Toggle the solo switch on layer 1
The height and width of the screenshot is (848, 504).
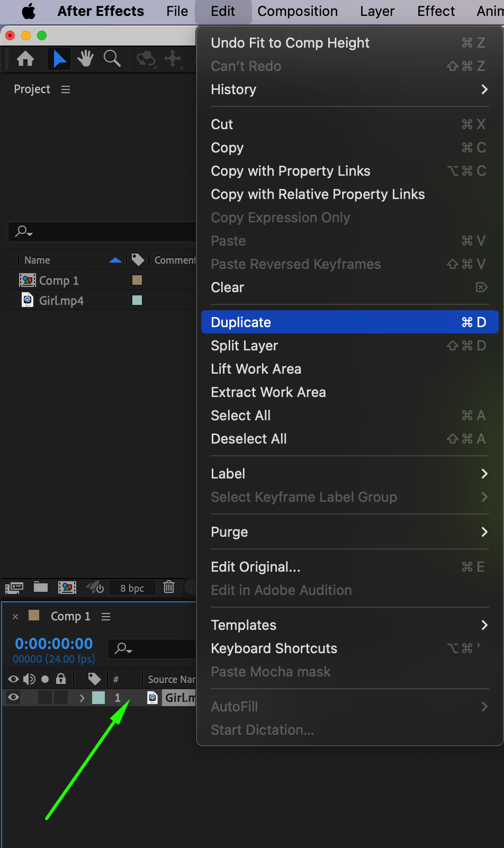[x=45, y=697]
